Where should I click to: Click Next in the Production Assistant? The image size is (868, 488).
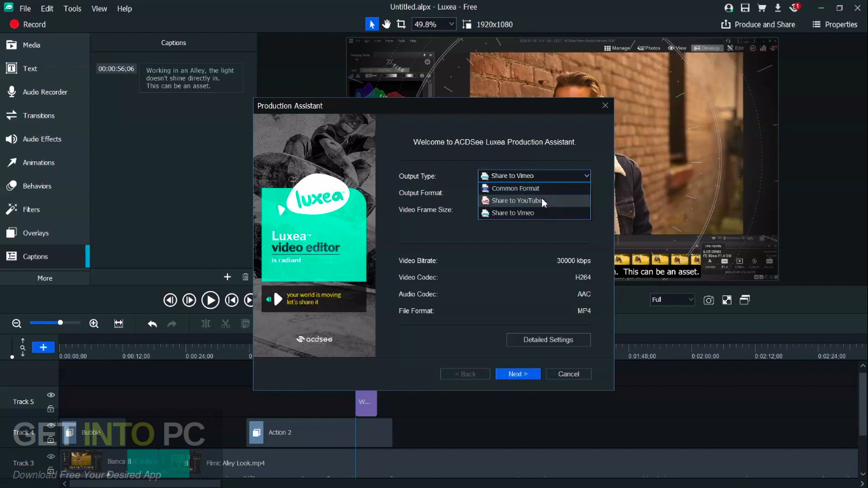pos(518,374)
